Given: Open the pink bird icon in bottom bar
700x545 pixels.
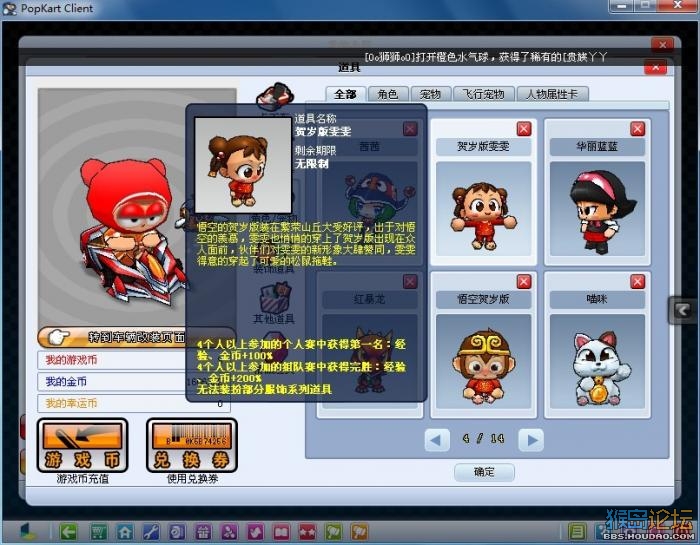Looking at the screenshot, I should point(255,532).
